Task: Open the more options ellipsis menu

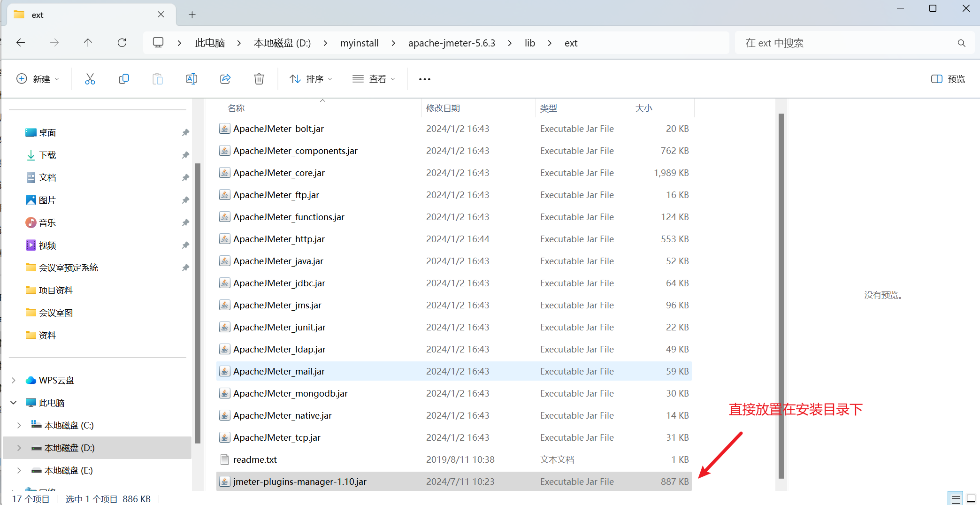Action: 425,79
